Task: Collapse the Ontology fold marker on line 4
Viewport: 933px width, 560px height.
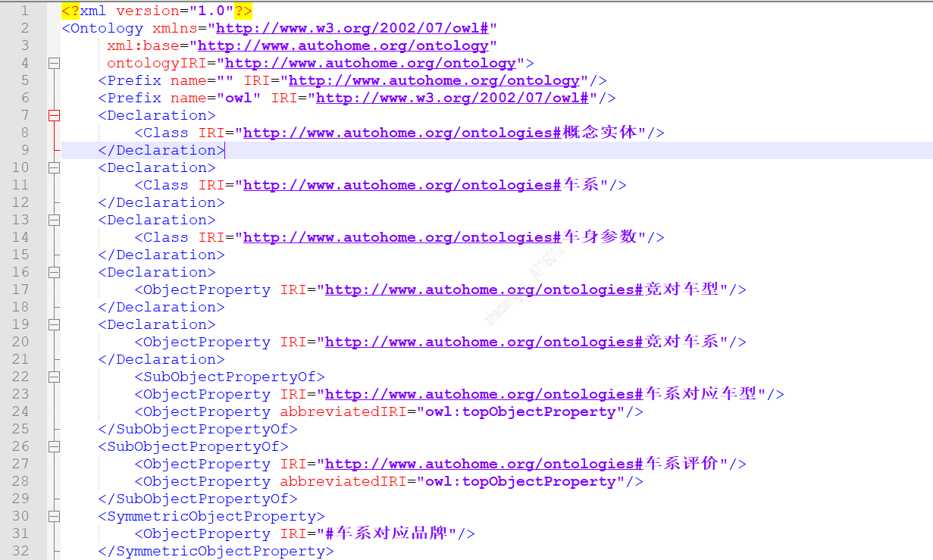Action: 54,64
